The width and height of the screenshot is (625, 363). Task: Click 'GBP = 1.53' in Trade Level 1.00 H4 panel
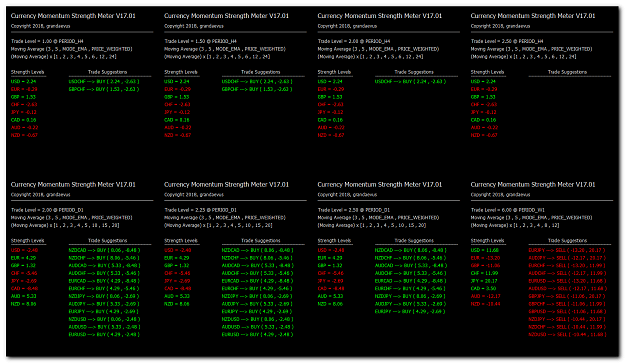pyautogui.click(x=24, y=97)
